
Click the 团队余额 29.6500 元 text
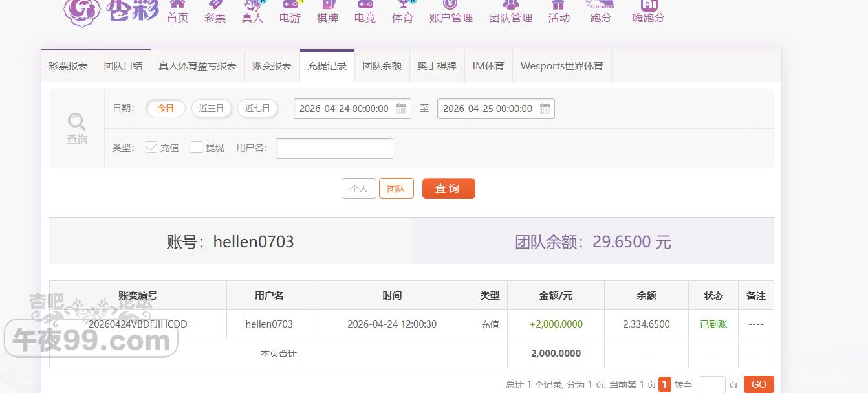(593, 242)
